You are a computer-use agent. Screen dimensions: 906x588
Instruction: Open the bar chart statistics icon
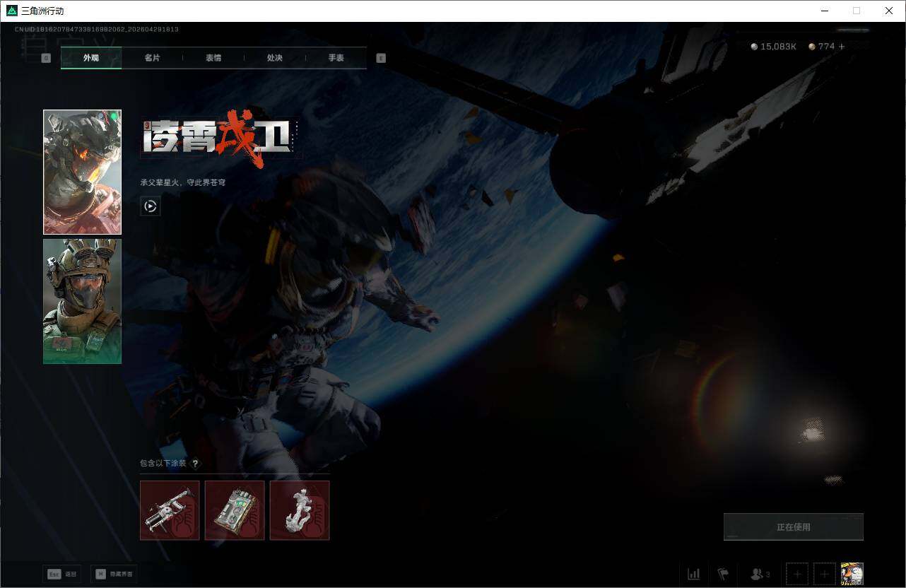pyautogui.click(x=694, y=574)
